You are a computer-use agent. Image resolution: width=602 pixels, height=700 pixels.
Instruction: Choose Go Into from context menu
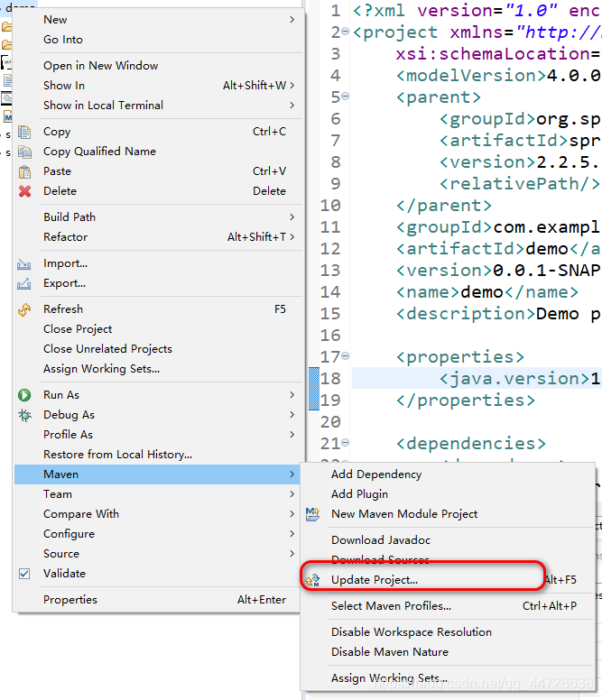159,40
